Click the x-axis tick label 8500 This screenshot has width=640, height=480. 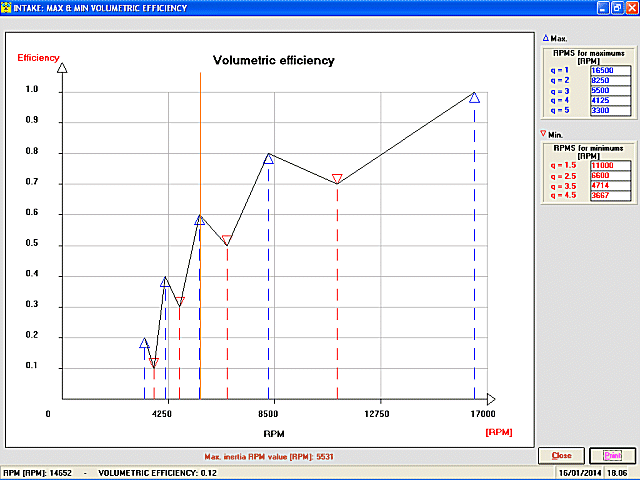pos(268,414)
